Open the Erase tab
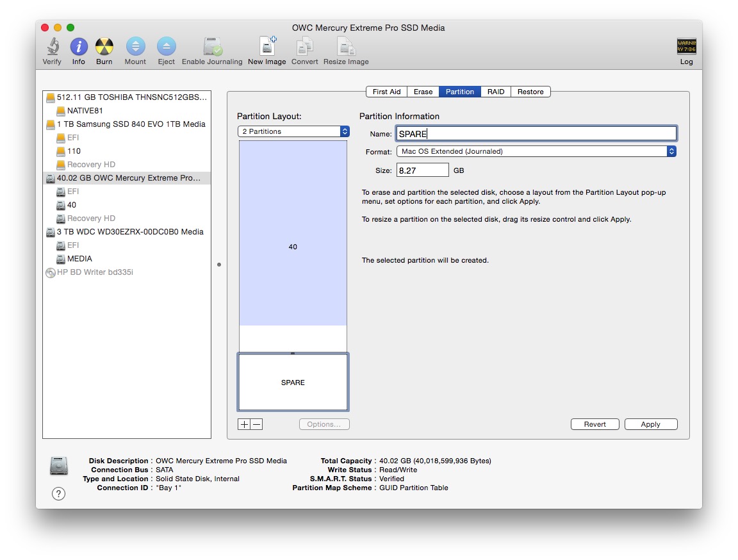738x560 pixels. [x=423, y=92]
